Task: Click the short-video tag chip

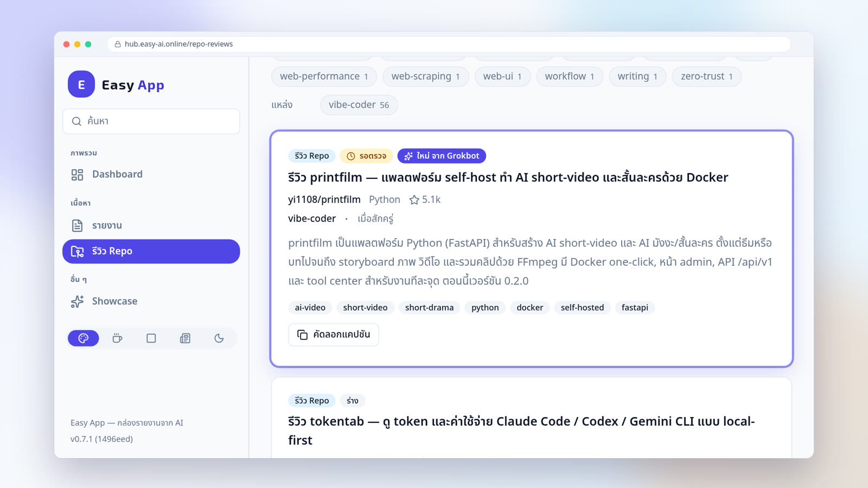Action: 365,308
